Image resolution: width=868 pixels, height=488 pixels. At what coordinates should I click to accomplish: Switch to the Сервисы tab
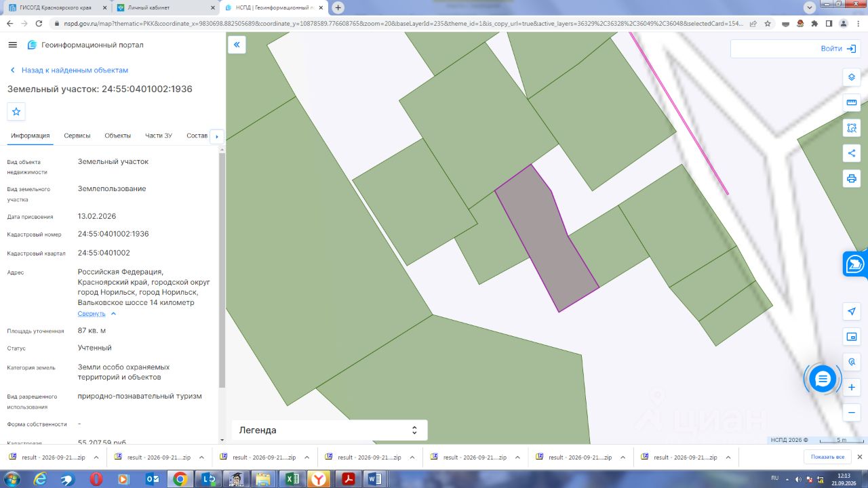pos(77,136)
